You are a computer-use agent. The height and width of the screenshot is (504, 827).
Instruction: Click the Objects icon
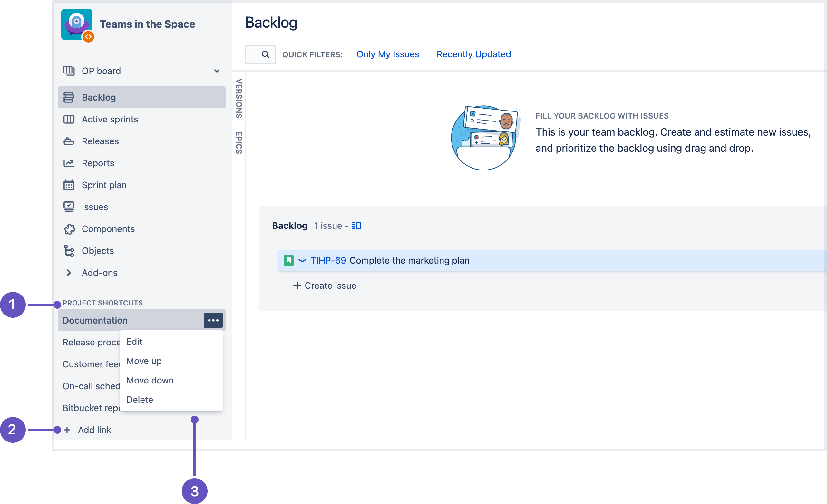coord(69,250)
